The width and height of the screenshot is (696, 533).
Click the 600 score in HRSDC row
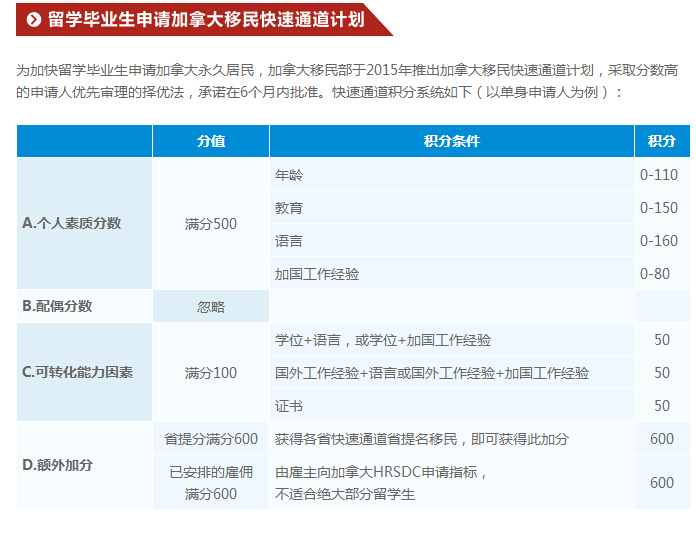click(662, 482)
